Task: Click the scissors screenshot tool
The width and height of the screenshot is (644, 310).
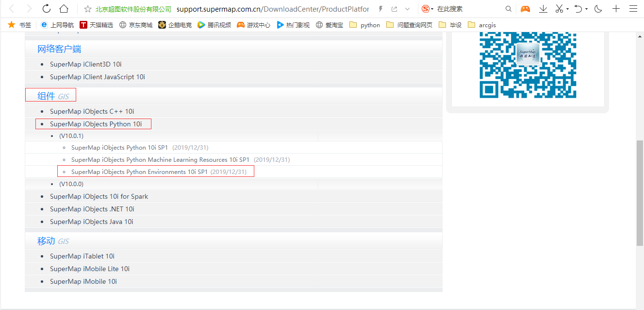Action: pyautogui.click(x=560, y=9)
